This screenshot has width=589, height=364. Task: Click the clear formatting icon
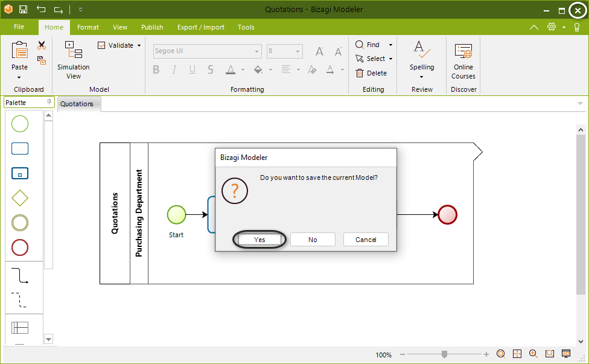[312, 69]
